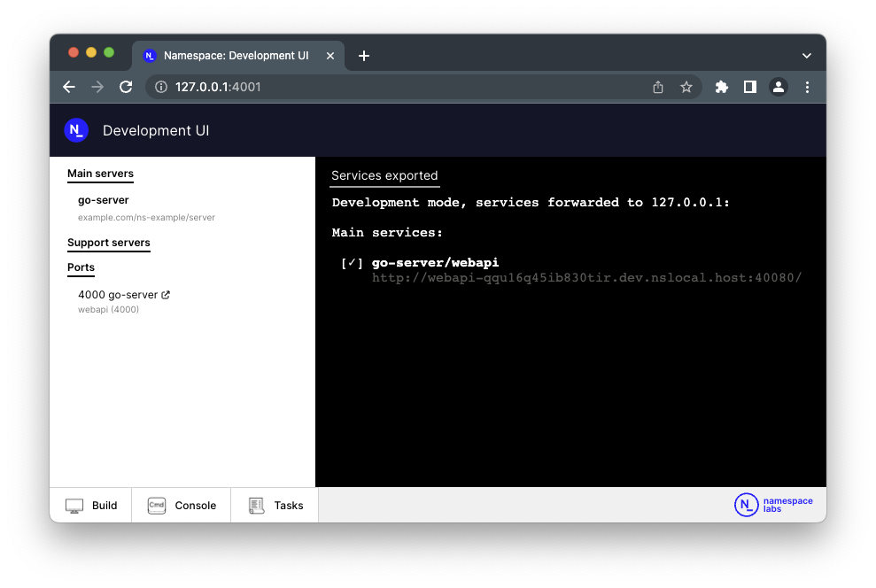Reload the page
The width and height of the screenshot is (876, 588).
pos(126,87)
